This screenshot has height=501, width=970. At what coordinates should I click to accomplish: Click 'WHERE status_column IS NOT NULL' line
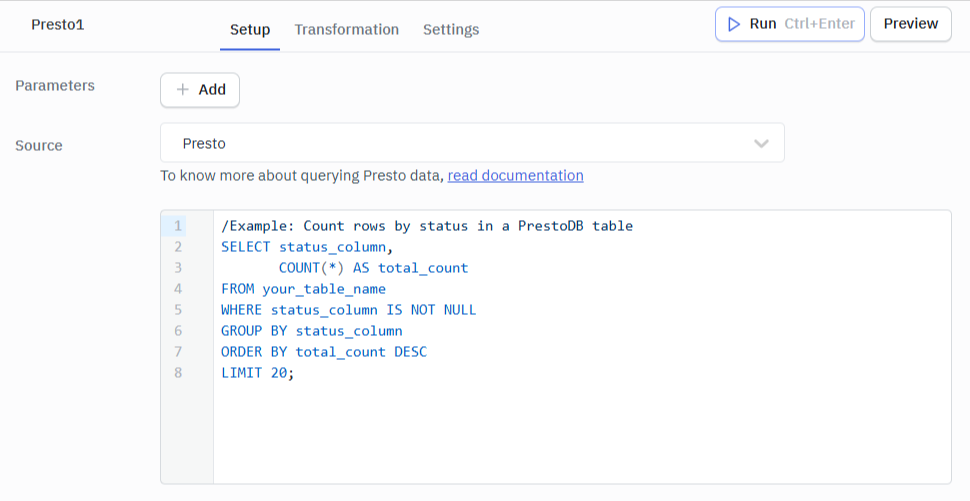click(x=349, y=310)
